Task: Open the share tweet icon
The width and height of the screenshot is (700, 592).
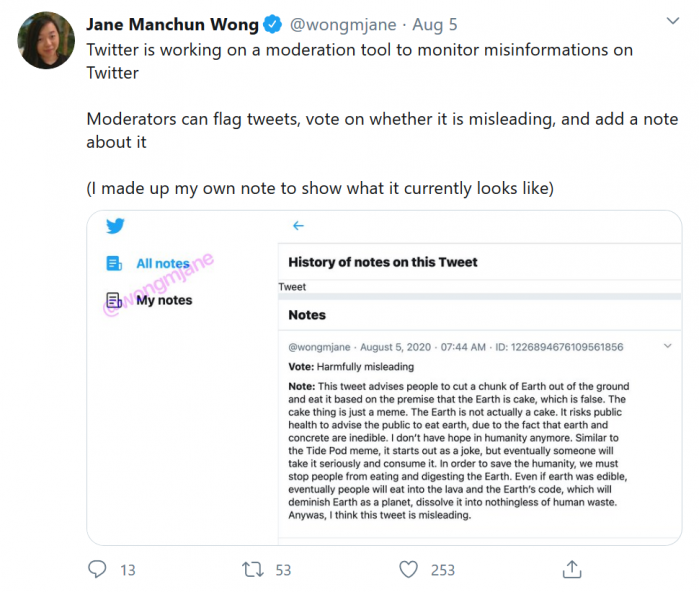Action: pos(572,569)
